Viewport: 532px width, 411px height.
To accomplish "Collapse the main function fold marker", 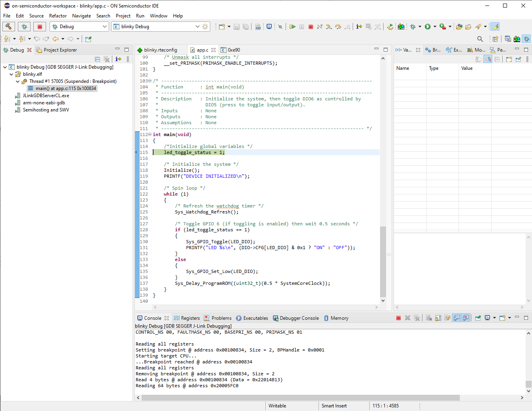I will tap(150, 134).
